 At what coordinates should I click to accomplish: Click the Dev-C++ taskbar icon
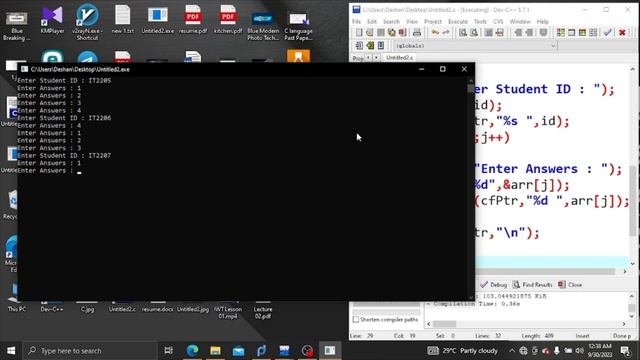284,351
